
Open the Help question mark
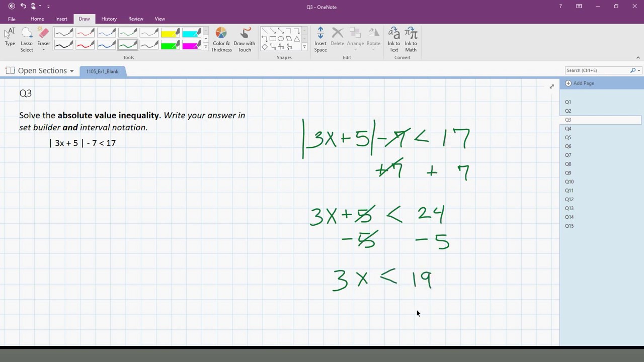pos(560,7)
